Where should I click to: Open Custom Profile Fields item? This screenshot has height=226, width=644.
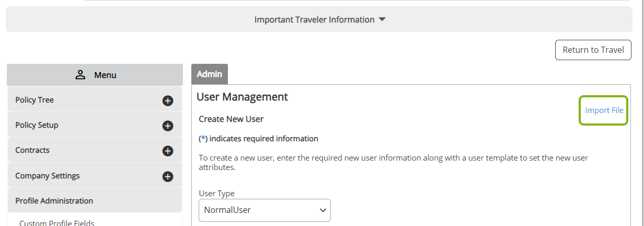coord(56,223)
